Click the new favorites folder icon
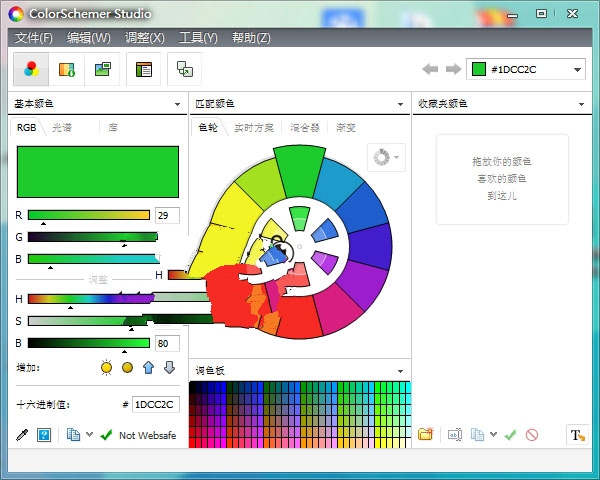The height and width of the screenshot is (480, 600). coord(425,435)
